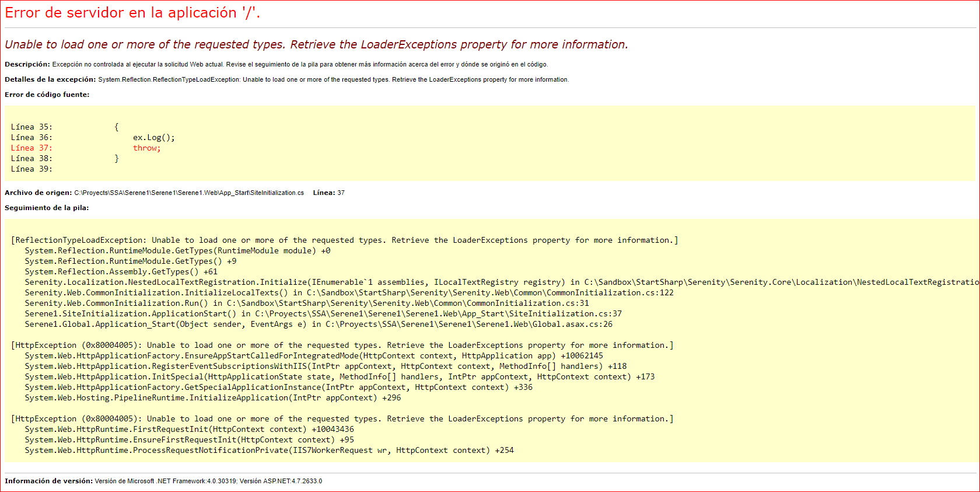This screenshot has width=980, height=492.
Task: Click the "EnsureAppStartCalledForIntegratedMode" stack line
Action: tap(314, 355)
